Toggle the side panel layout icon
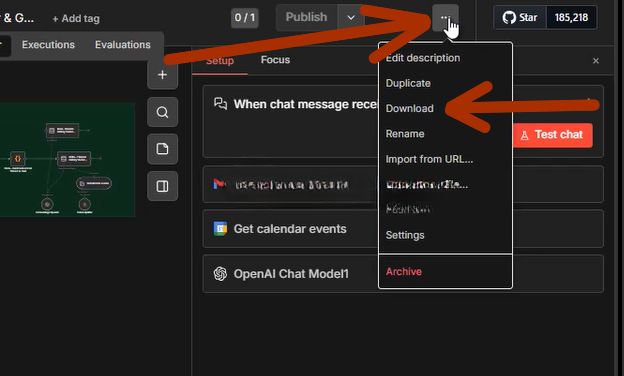Viewport: 624px width, 376px height. click(162, 186)
